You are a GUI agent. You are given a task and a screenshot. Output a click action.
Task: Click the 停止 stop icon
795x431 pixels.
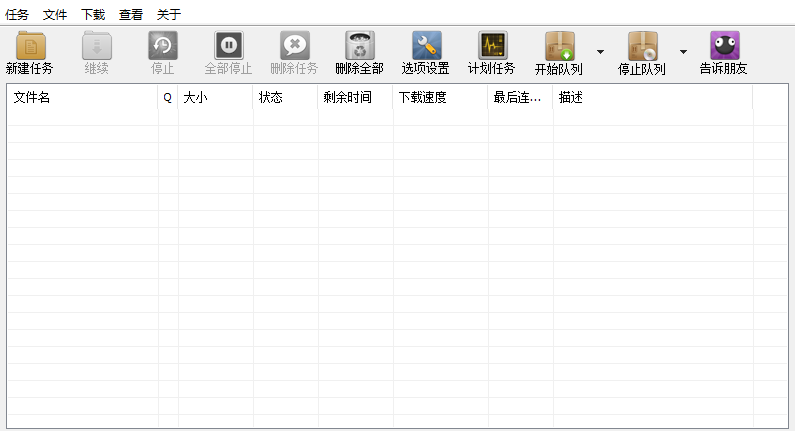click(x=163, y=46)
